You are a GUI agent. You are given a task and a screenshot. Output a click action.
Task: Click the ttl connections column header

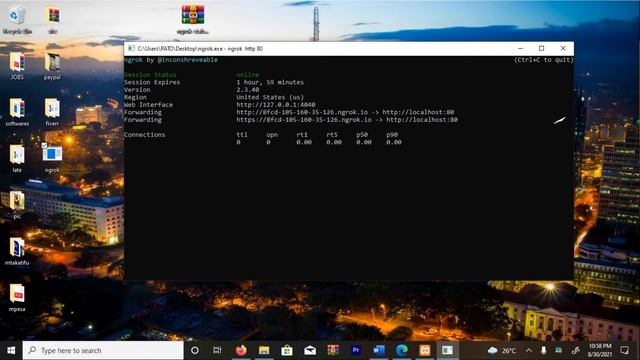(242, 135)
